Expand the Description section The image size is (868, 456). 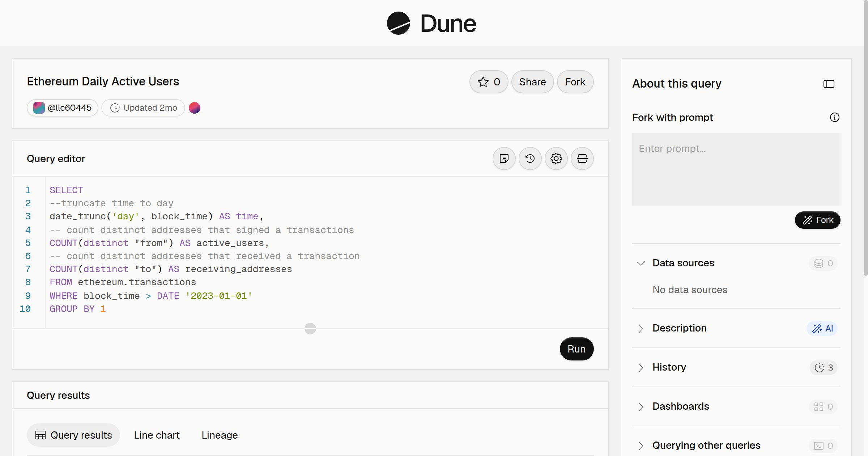point(641,328)
